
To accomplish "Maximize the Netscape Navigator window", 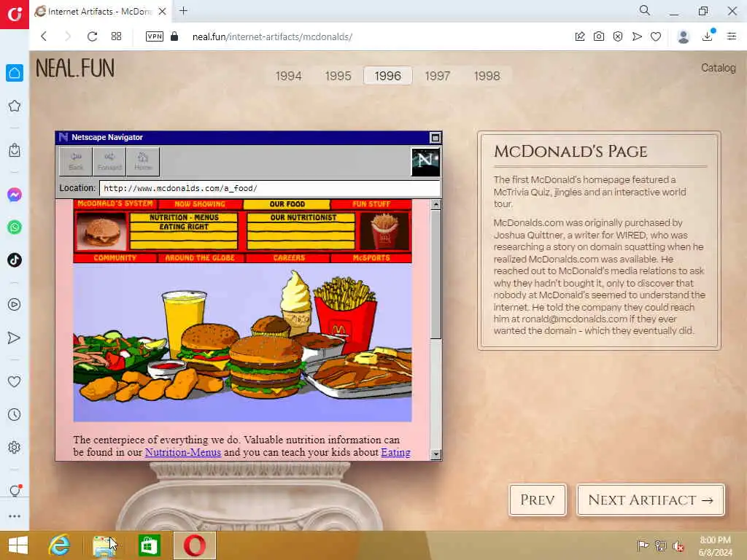I will coord(435,138).
